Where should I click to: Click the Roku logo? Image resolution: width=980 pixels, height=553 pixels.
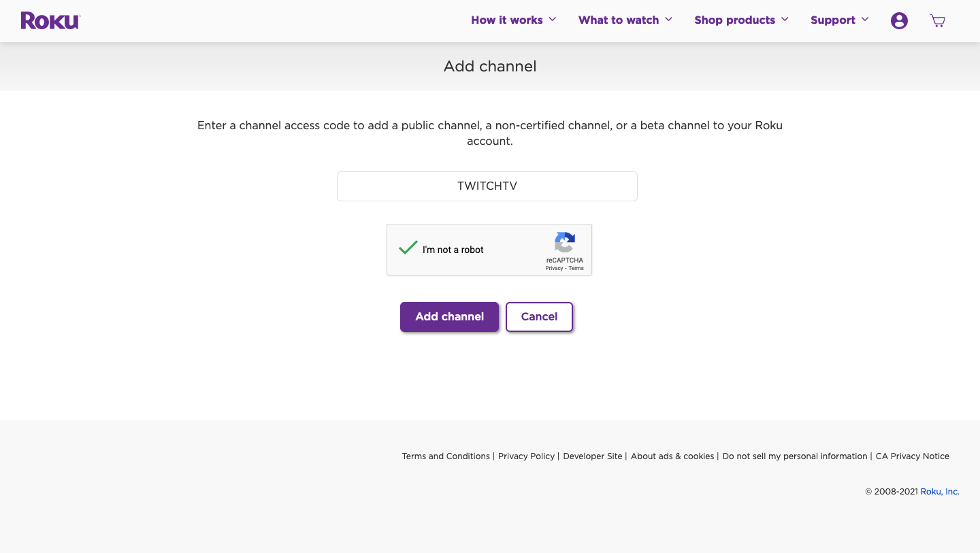tap(50, 20)
